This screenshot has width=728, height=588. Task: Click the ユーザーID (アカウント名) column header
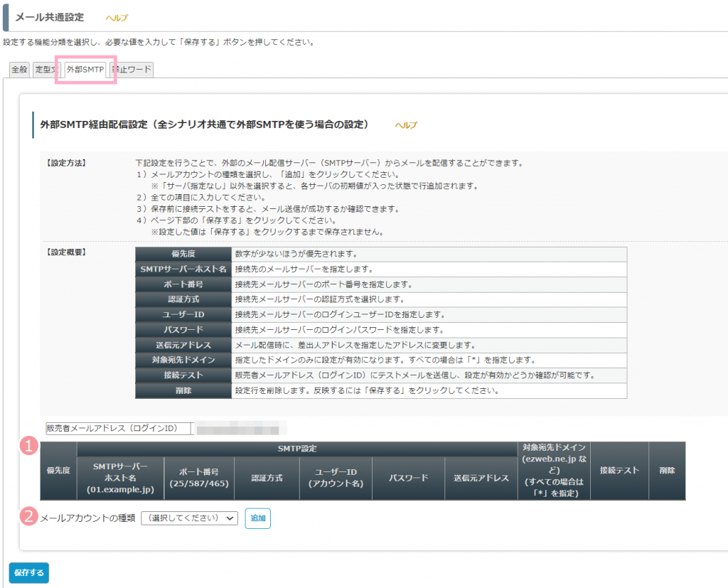[336, 478]
